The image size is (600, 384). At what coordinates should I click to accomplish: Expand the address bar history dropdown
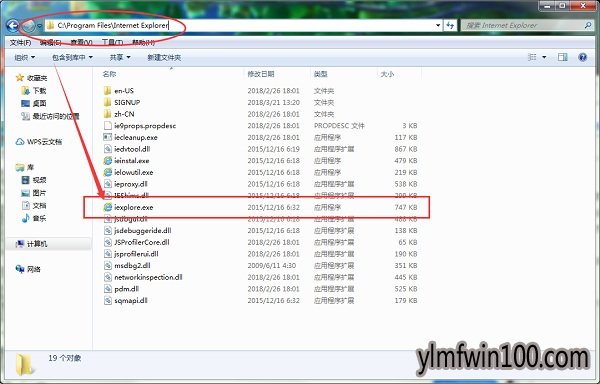(x=438, y=26)
